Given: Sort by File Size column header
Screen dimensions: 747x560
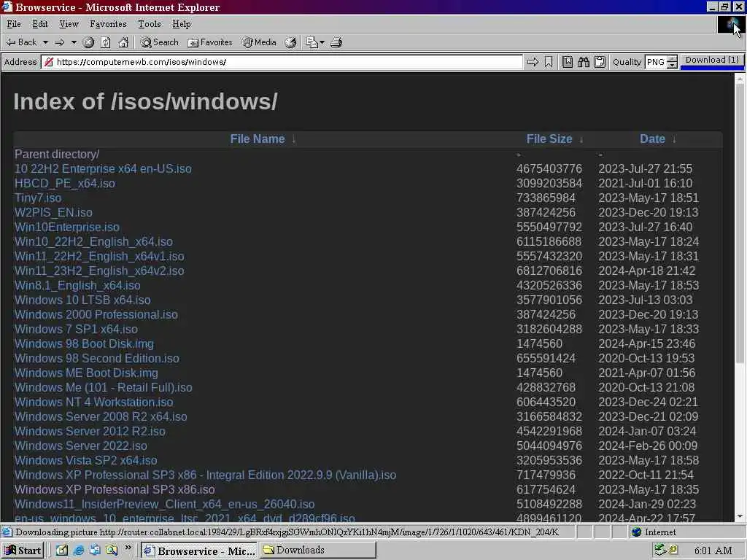Looking at the screenshot, I should [549, 139].
